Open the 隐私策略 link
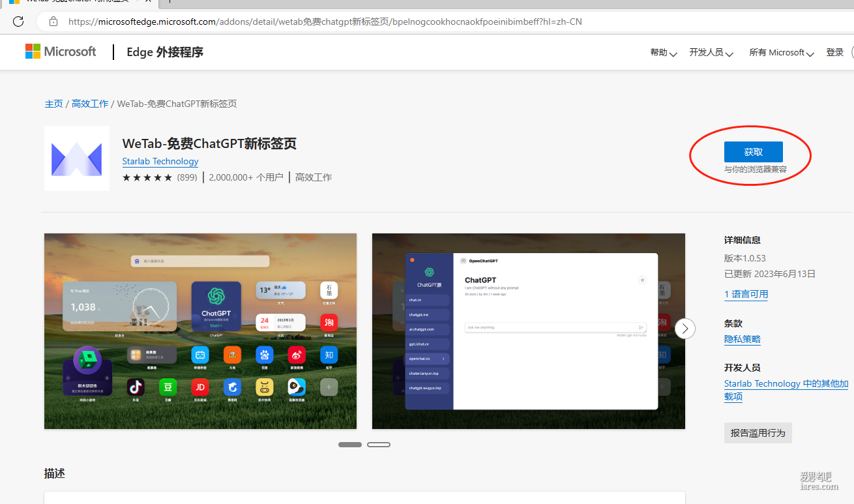 click(x=743, y=339)
